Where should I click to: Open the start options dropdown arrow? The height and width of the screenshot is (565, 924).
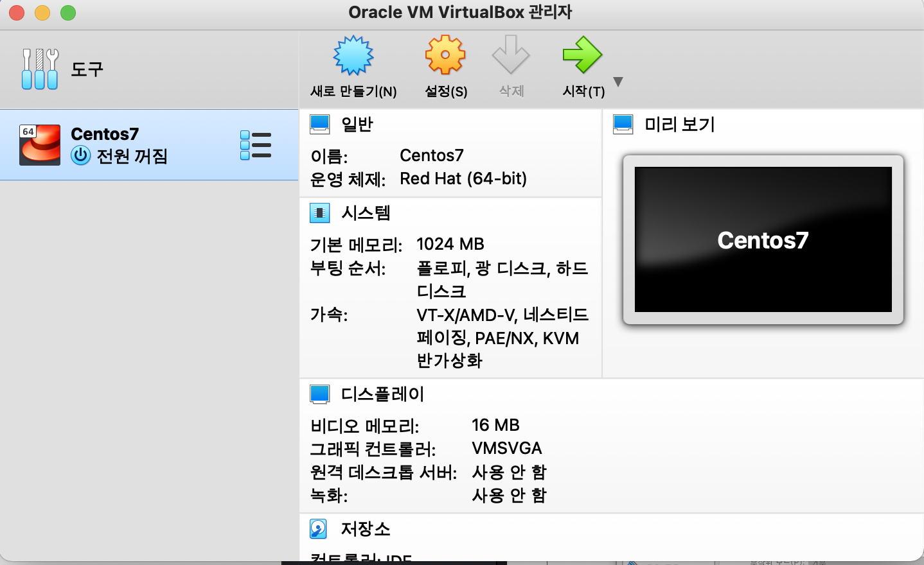[618, 82]
